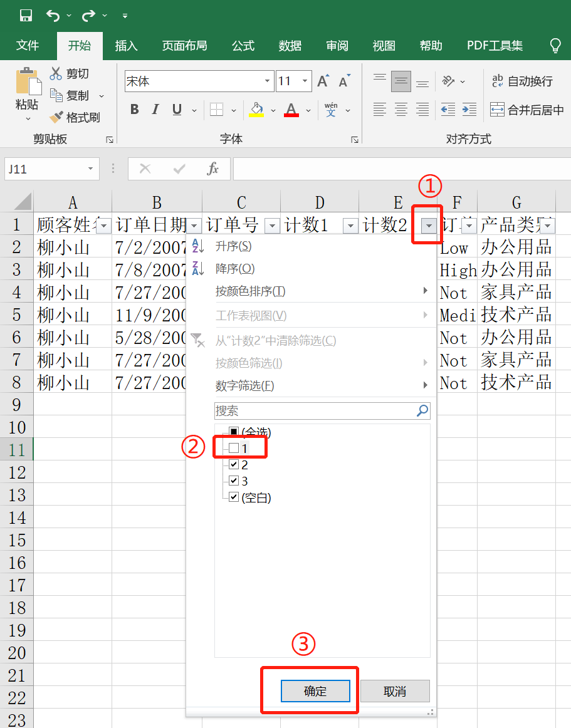Switch to the 视图 (View) tab
This screenshot has width=571, height=728.
click(384, 46)
